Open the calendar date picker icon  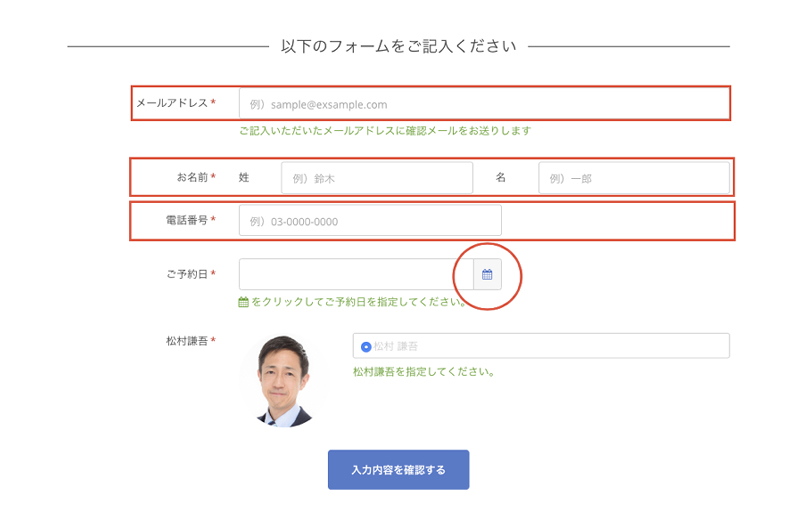pyautogui.click(x=487, y=274)
